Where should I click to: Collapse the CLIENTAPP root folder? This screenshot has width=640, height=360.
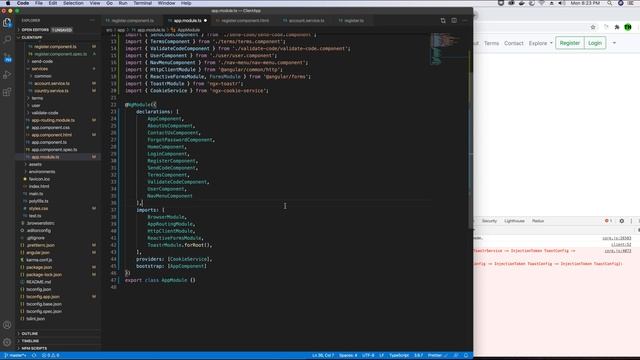32,37
